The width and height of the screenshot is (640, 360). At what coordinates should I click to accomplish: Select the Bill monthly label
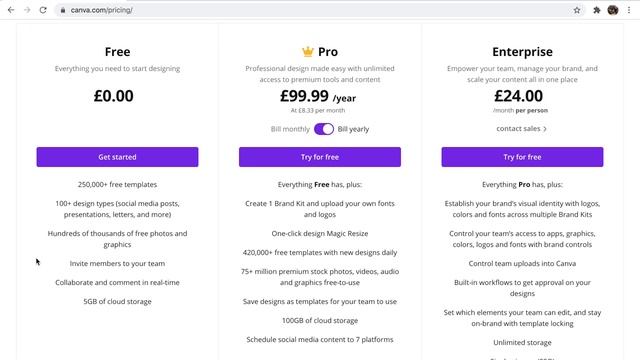pyautogui.click(x=290, y=129)
